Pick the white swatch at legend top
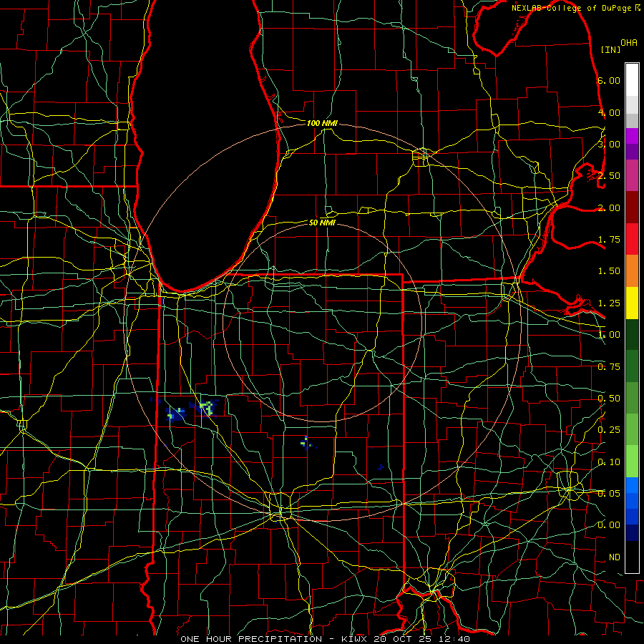Image resolution: width=644 pixels, height=644 pixels. coord(632,79)
